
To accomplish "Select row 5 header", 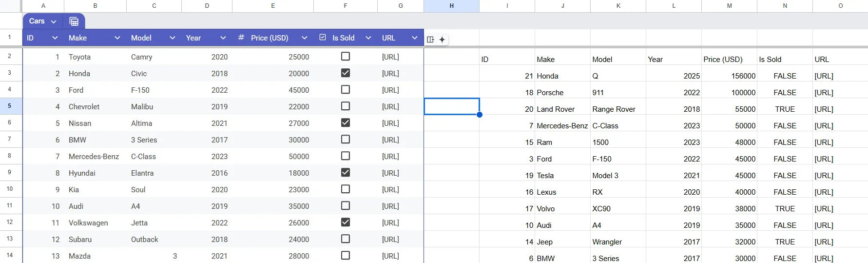I will click(10, 106).
